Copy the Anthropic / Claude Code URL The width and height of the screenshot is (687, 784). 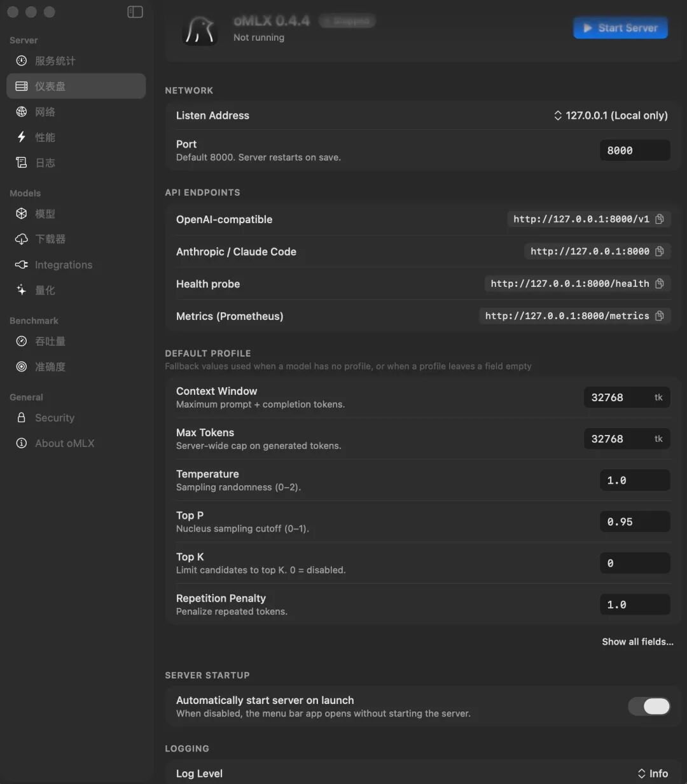[660, 251]
